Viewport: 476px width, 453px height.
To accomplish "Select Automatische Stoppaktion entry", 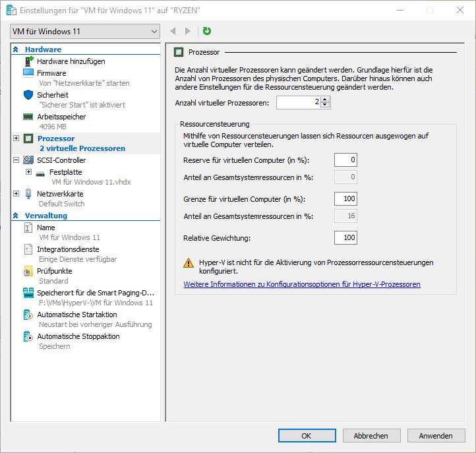I will (78, 336).
